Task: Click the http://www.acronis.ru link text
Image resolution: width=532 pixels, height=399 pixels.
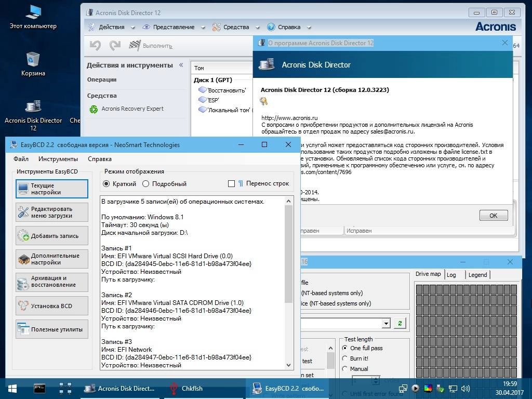Action: tap(289, 118)
